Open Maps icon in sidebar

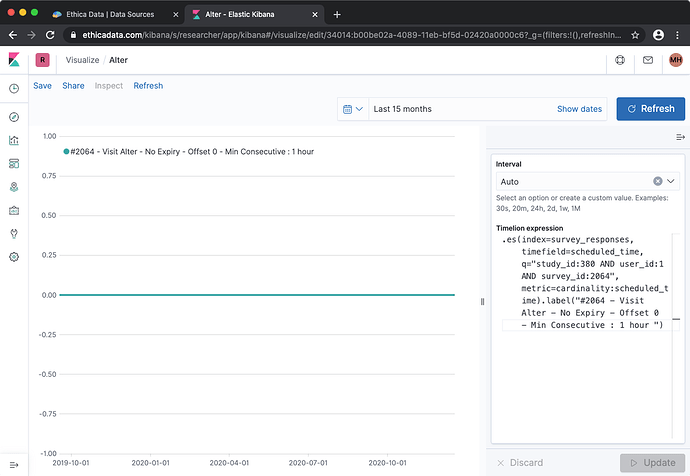[x=14, y=187]
